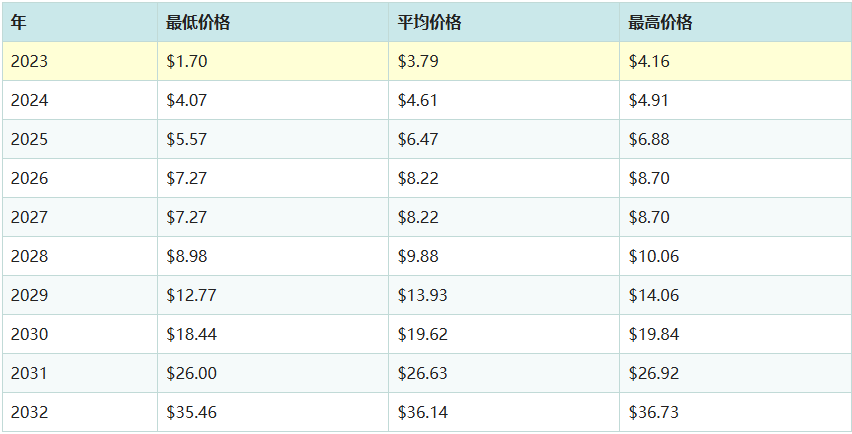This screenshot has height=434, width=852.
Task: Click the 2026 row year cell
Action: tap(29, 178)
